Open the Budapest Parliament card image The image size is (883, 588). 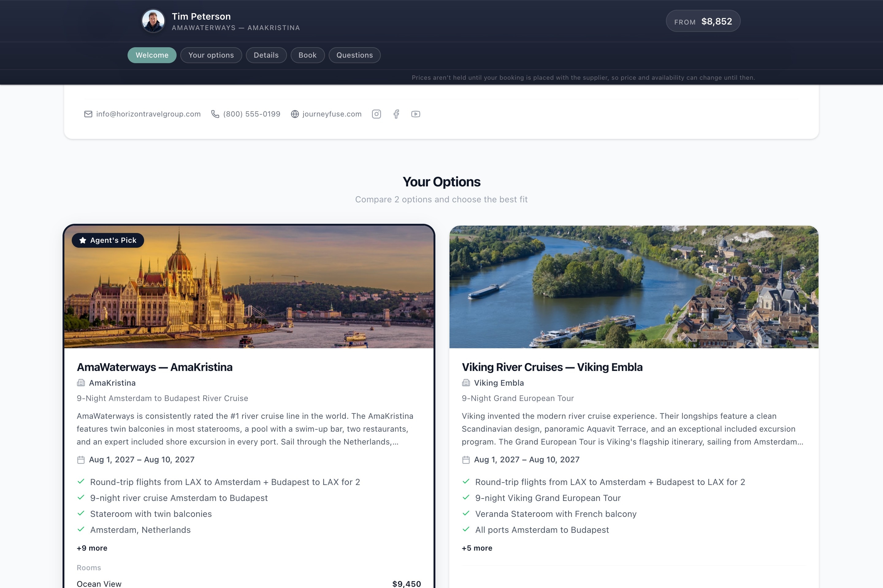point(249,287)
